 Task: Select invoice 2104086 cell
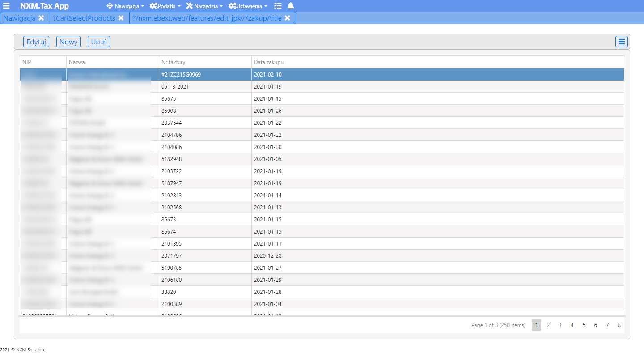205,147
